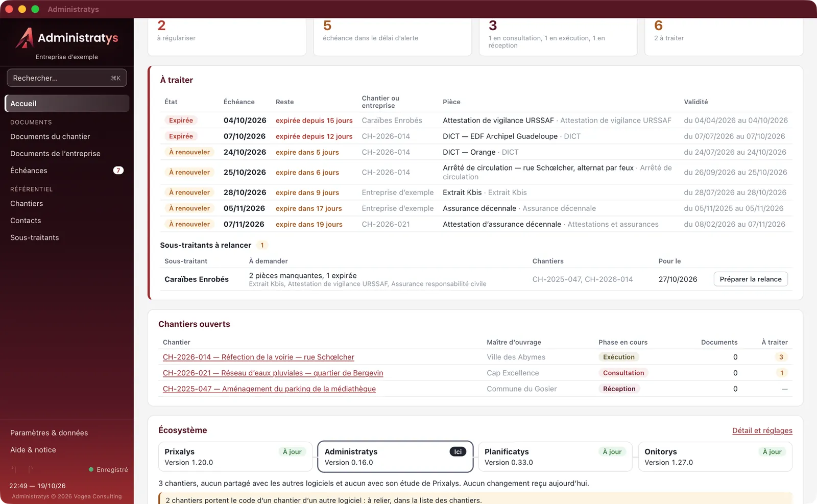Image resolution: width=817 pixels, height=504 pixels.
Task: Click the À traiter count 3 for CH-2026-014
Action: coord(781,357)
